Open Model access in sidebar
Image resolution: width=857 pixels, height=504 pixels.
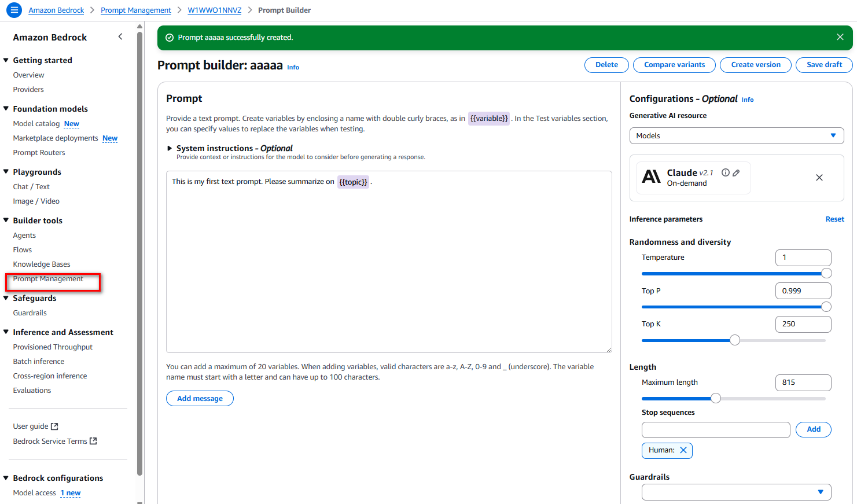(x=34, y=493)
